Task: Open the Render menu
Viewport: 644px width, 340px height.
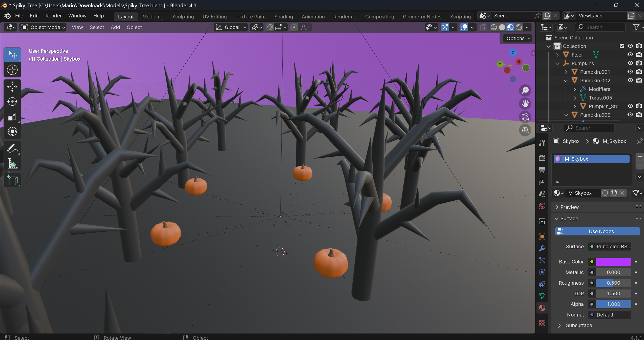Action: pyautogui.click(x=53, y=16)
